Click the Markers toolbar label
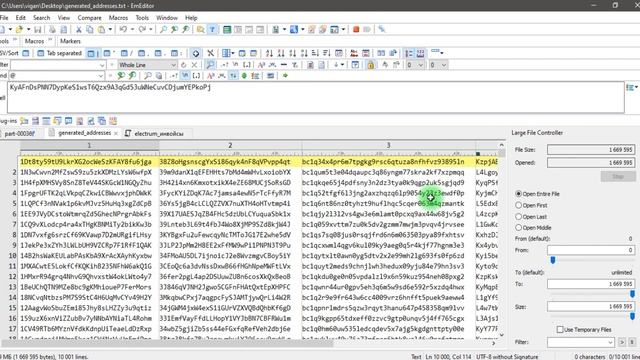This screenshot has height=360, width=640. 70,41
